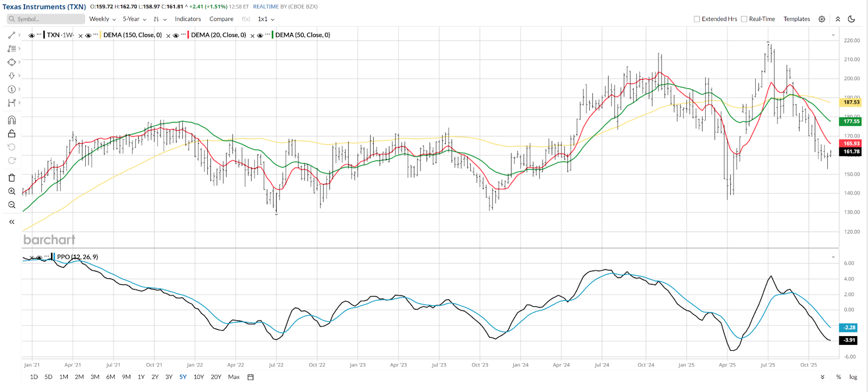Hide the DEMA 150 line
The width and height of the screenshot is (868, 392).
pyautogui.click(x=88, y=36)
